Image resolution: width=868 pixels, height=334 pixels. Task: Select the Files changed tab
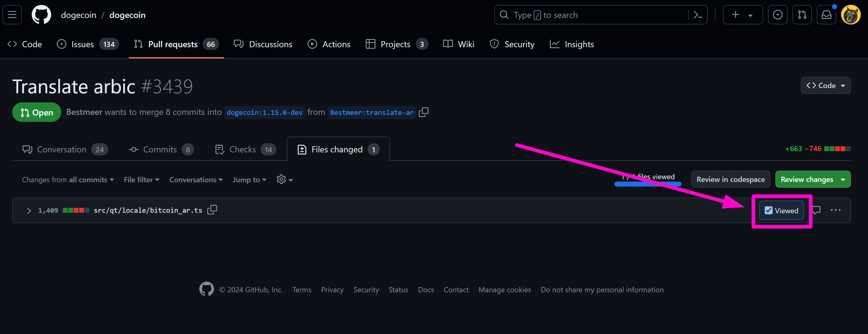(x=338, y=149)
